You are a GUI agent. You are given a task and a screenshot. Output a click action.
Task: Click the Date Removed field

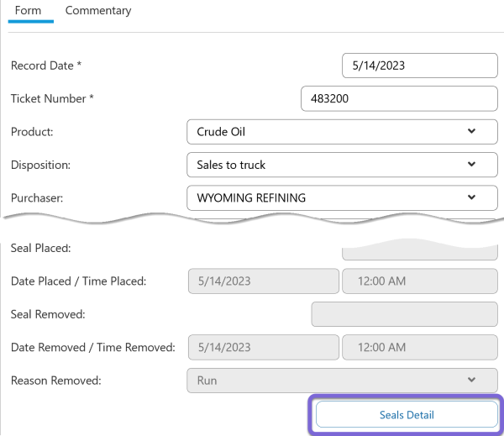[x=262, y=347]
